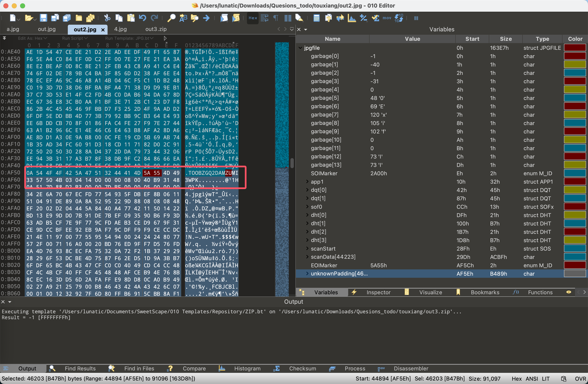The width and height of the screenshot is (588, 384).
Task: Close the Output panel with X
Action: 3,302
